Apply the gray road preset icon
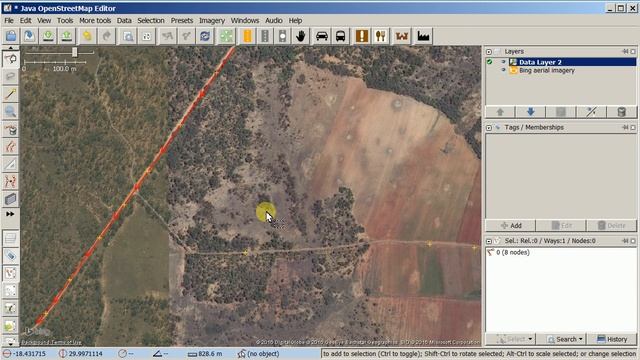Screen dimensions: 640x360 (265, 36)
